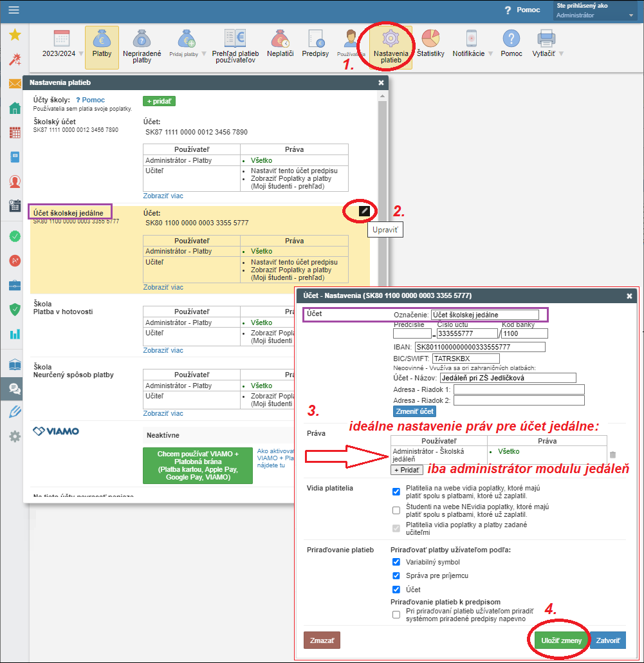This screenshot has height=663, width=644.
Task: Open the Vytlačiť dropdown arrow
Action: pos(561,54)
